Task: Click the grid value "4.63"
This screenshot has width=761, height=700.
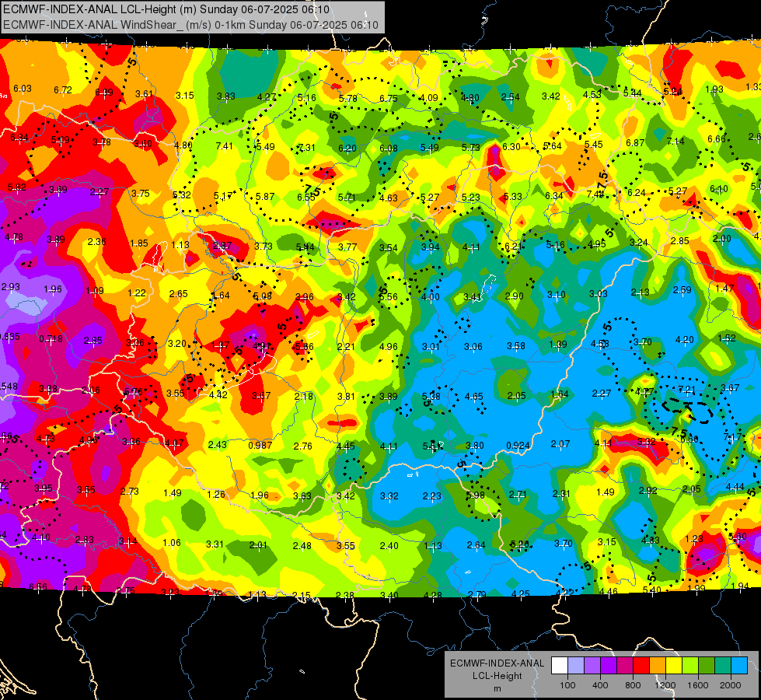Action: pos(389,198)
